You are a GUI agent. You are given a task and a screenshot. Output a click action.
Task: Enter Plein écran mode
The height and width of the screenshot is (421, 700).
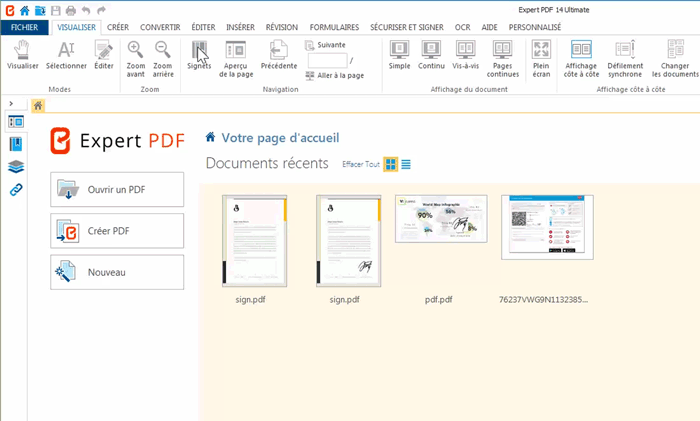[x=541, y=58]
